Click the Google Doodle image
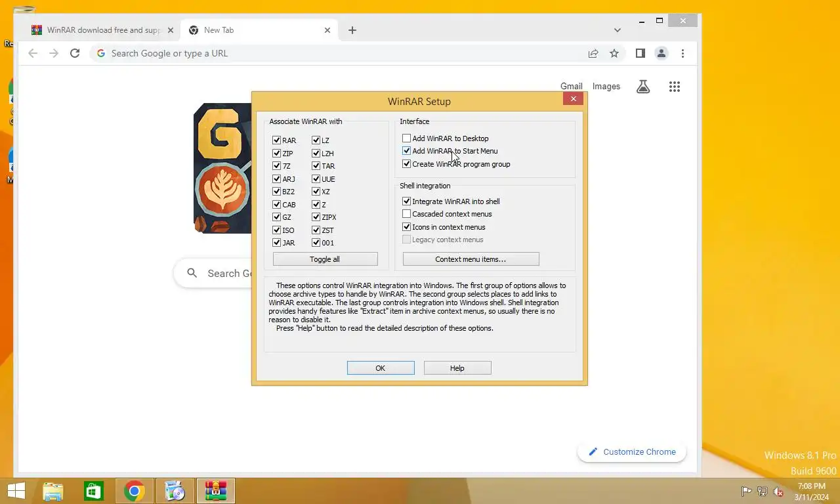This screenshot has width=840, height=504. pos(223,168)
